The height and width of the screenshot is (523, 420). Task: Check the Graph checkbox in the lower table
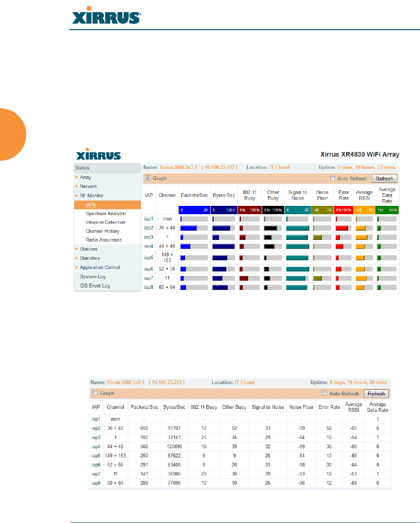coord(95,392)
